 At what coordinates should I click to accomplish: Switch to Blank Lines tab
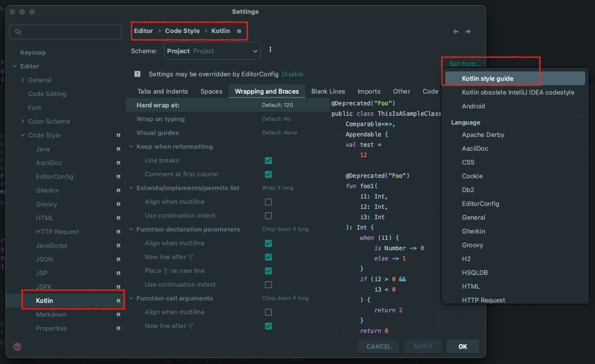click(328, 91)
